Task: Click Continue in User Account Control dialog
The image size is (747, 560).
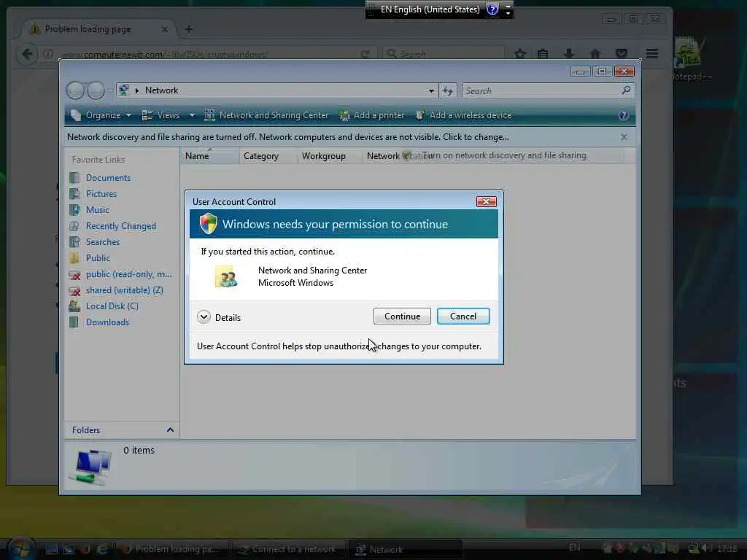Action: tap(402, 316)
